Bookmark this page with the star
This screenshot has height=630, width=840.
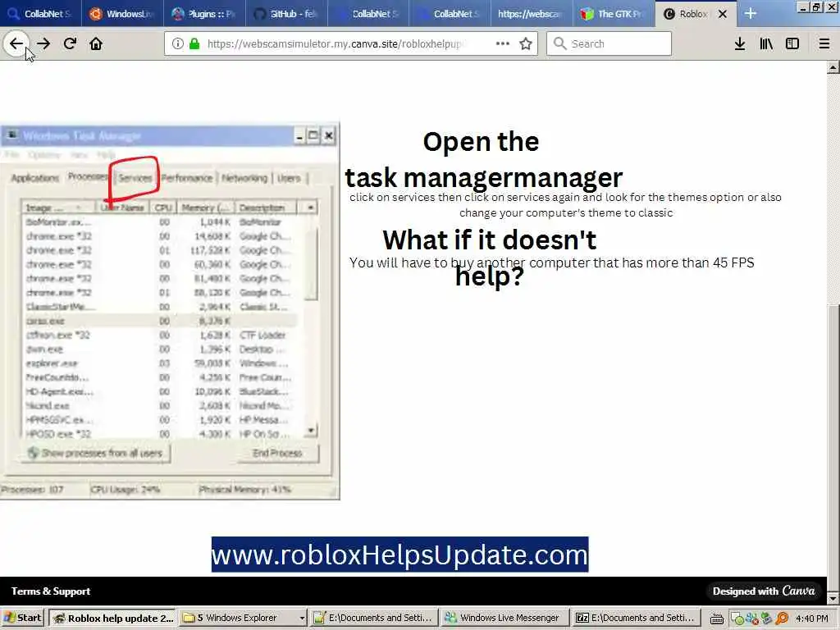coord(526,44)
